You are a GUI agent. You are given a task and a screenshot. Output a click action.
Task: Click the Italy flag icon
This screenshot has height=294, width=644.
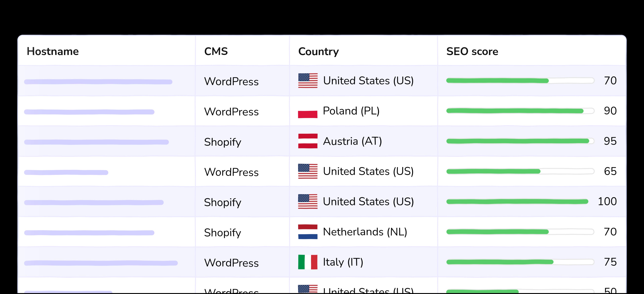pyautogui.click(x=307, y=262)
